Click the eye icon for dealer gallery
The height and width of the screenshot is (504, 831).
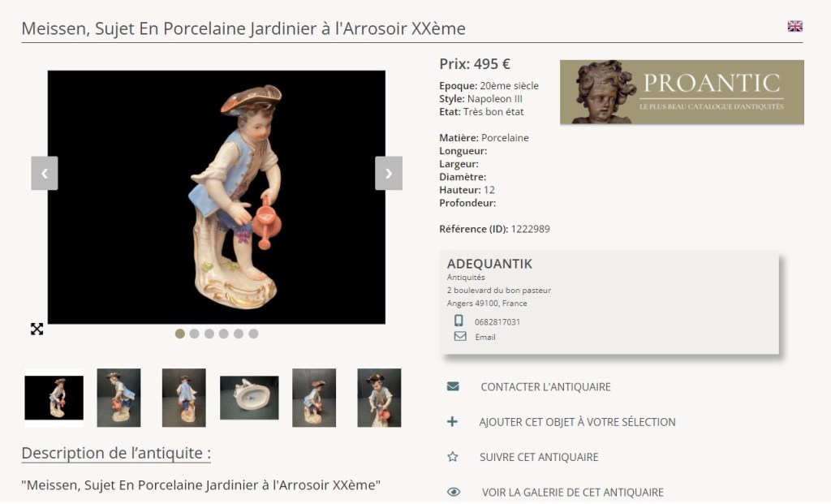[453, 492]
